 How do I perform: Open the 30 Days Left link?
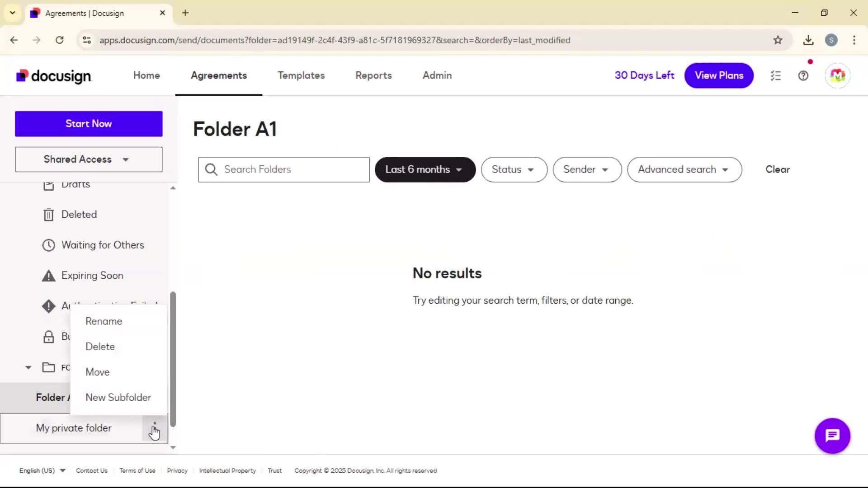coord(644,75)
